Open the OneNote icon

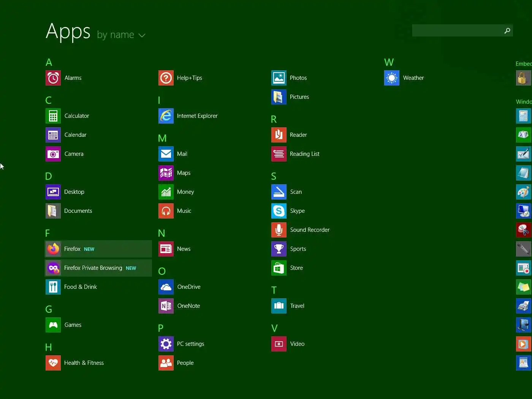(x=166, y=306)
